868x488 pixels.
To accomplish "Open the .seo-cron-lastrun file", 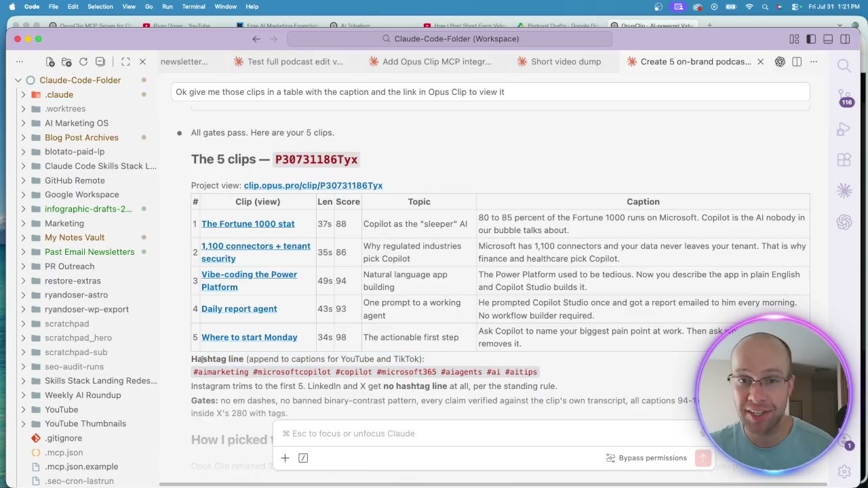I will coord(79,481).
